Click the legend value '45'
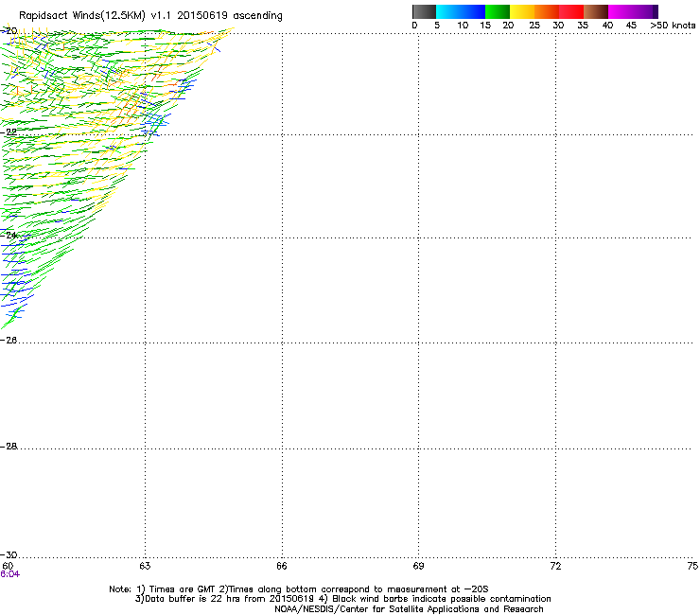700x615 pixels. [x=631, y=26]
